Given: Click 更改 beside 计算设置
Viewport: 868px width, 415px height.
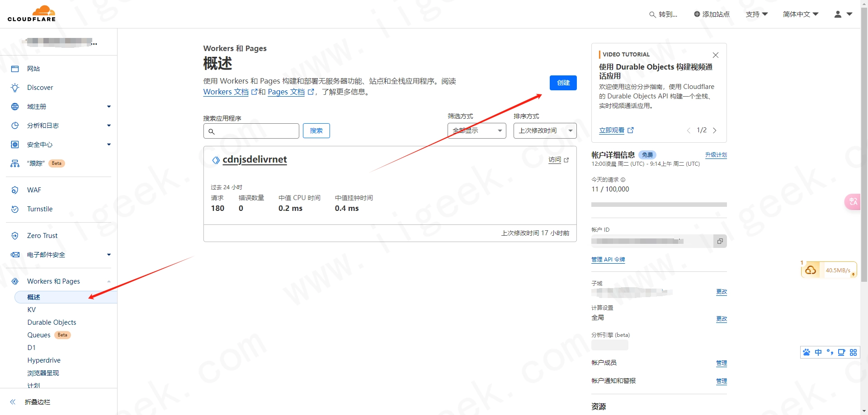Looking at the screenshot, I should click(722, 319).
